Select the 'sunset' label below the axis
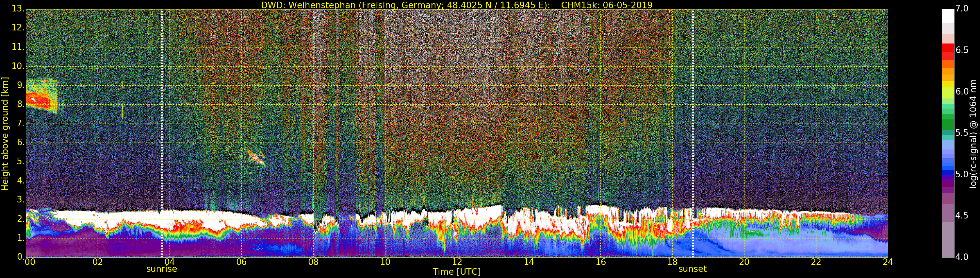980x278 pixels. point(693,269)
